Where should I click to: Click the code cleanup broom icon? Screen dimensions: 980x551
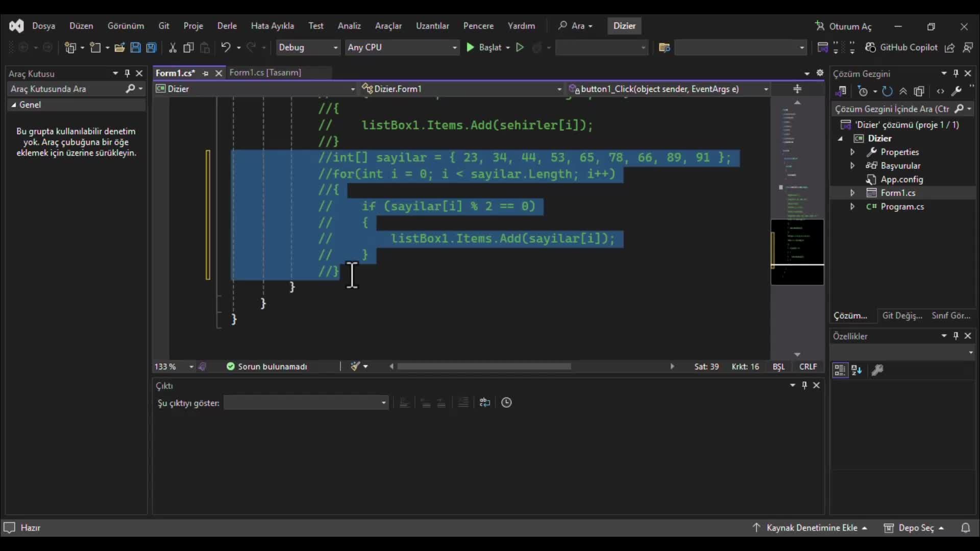[355, 366]
